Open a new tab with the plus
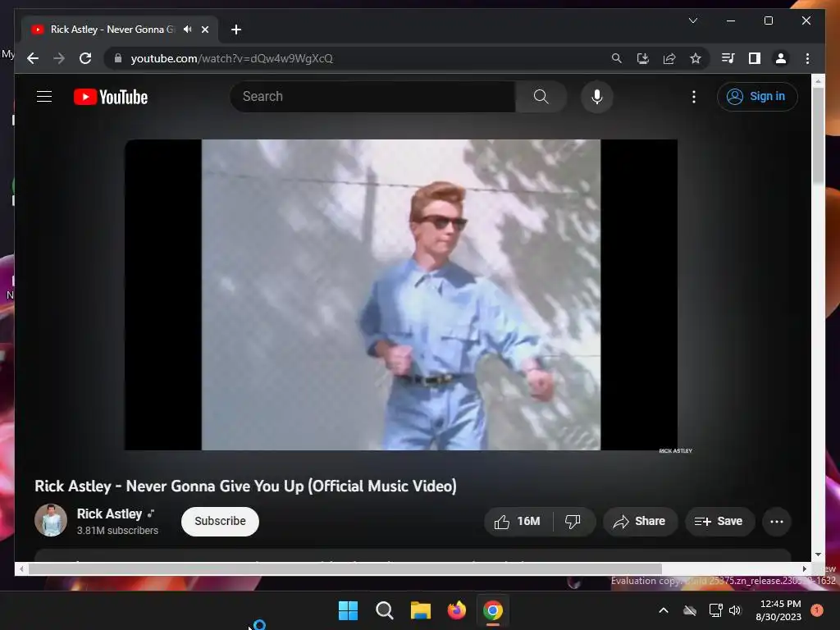 236,30
